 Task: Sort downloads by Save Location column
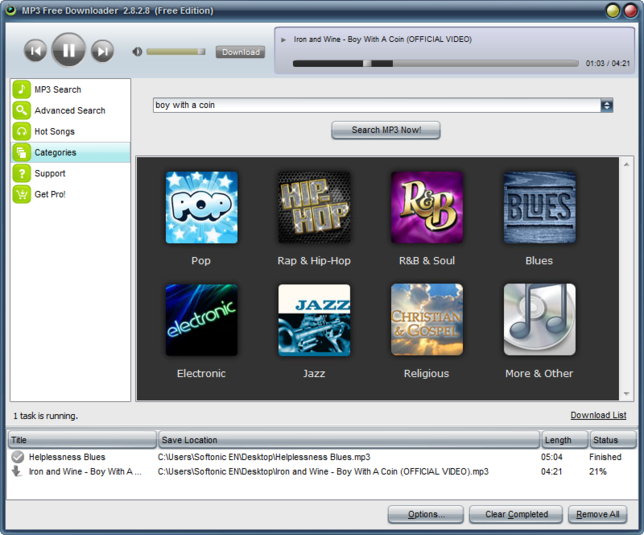[x=349, y=440]
